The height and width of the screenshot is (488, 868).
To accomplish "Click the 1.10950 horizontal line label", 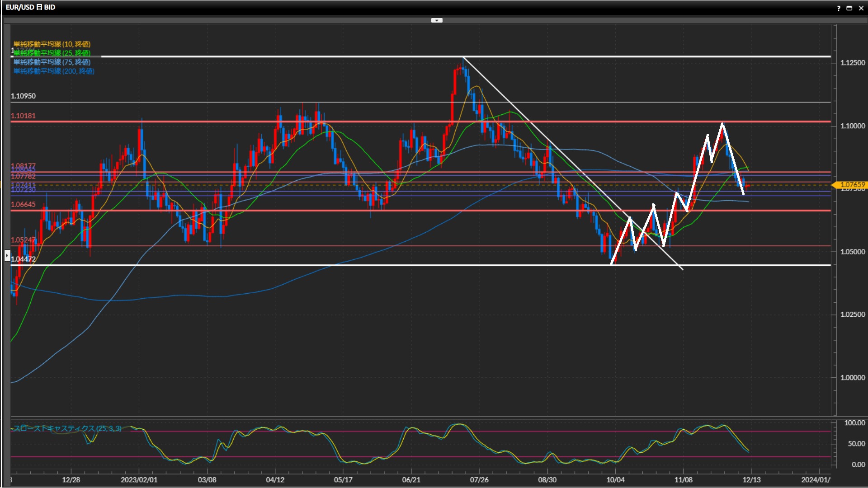I will pos(23,96).
